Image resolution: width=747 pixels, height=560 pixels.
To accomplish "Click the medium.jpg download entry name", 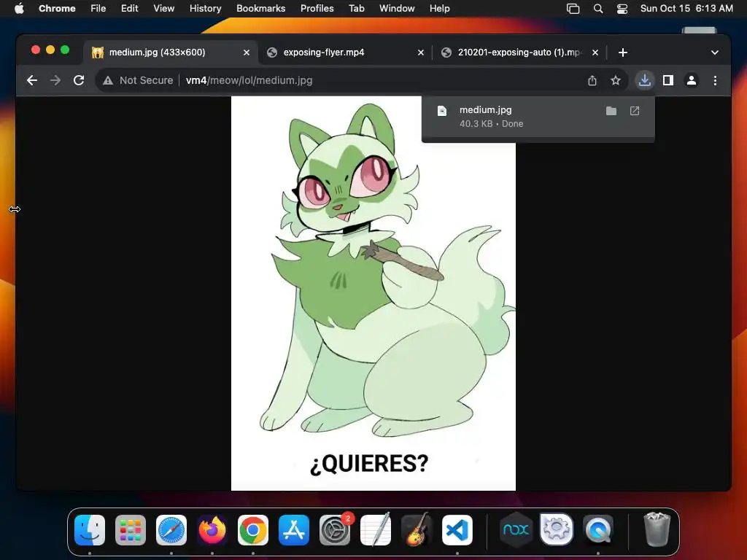I will click(485, 109).
